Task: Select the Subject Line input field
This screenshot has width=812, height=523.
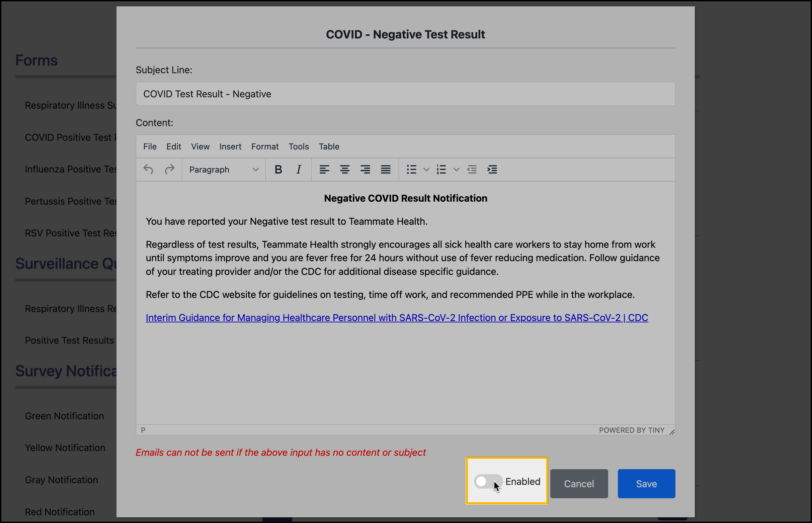Action: click(x=405, y=94)
